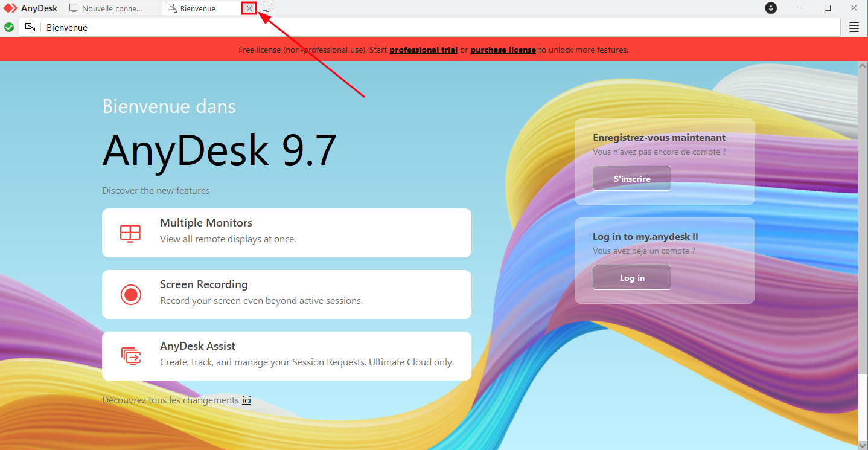Click the Bienvenue address field
Screen dimensions: 868x450
429,27
